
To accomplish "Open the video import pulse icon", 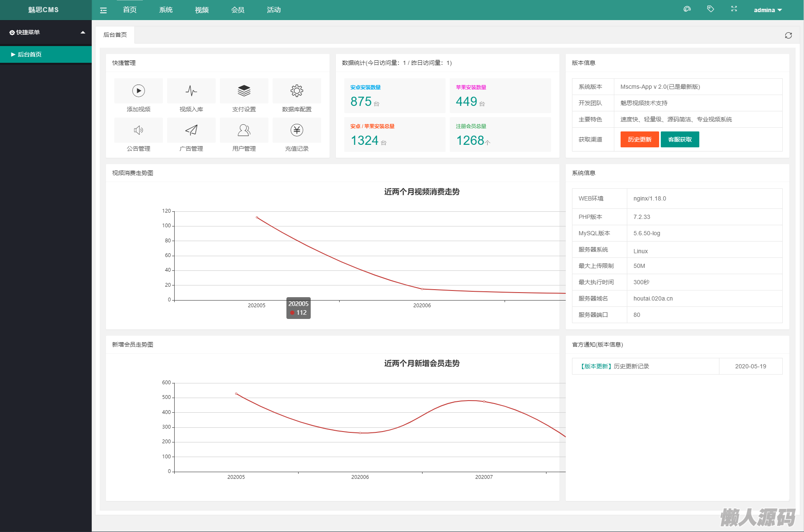I will 191,91.
